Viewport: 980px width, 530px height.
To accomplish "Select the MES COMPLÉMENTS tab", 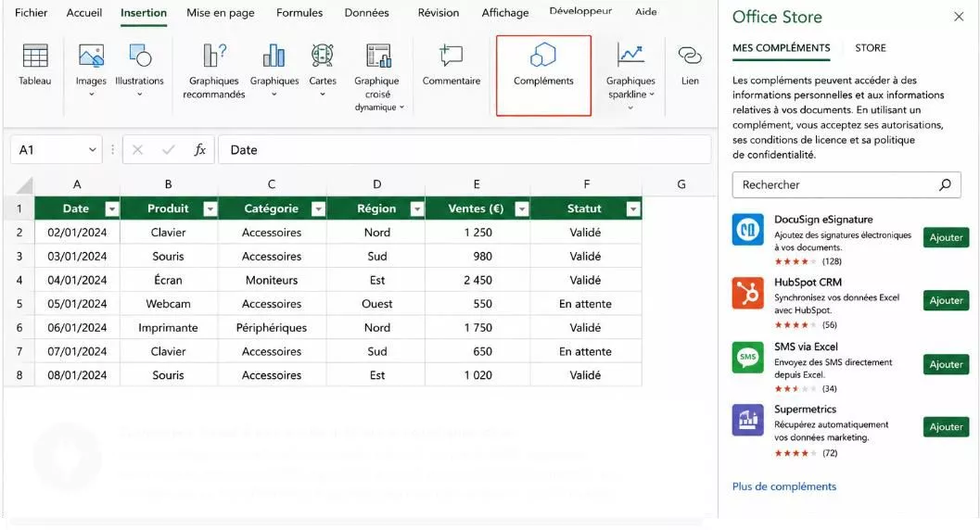I will point(782,48).
